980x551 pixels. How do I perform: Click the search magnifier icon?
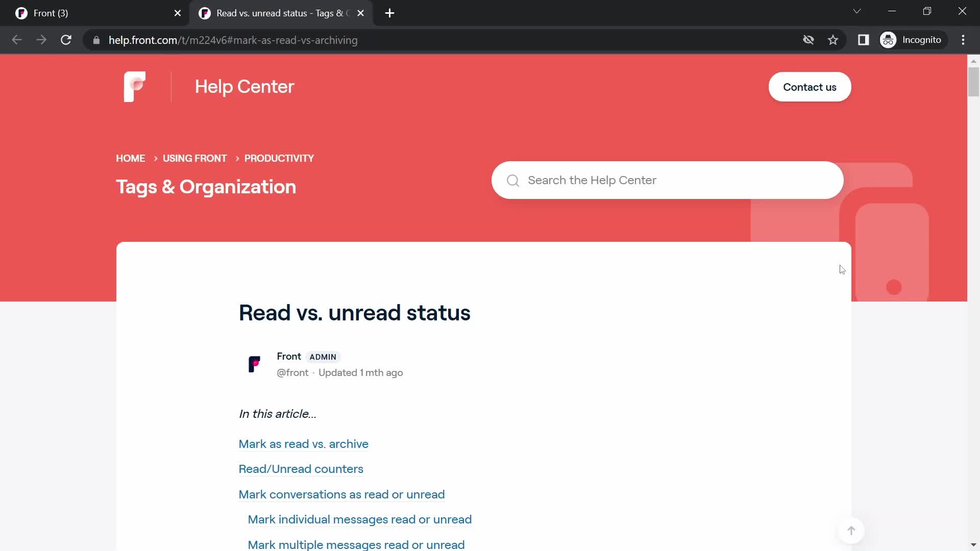pyautogui.click(x=512, y=180)
